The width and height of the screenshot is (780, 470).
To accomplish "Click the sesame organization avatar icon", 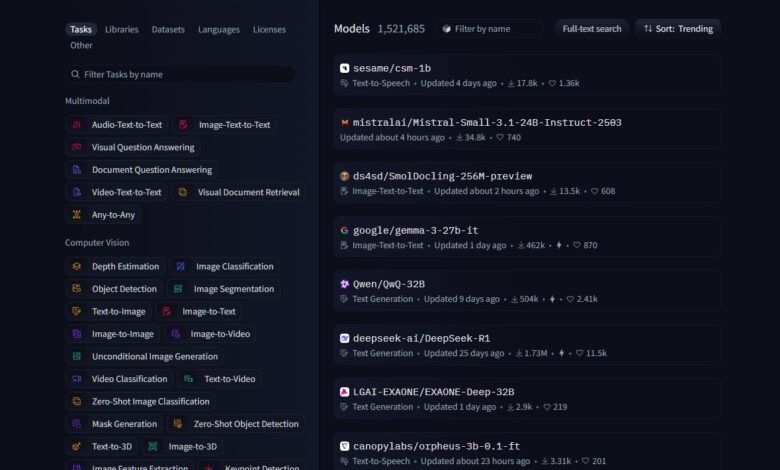I will [344, 68].
